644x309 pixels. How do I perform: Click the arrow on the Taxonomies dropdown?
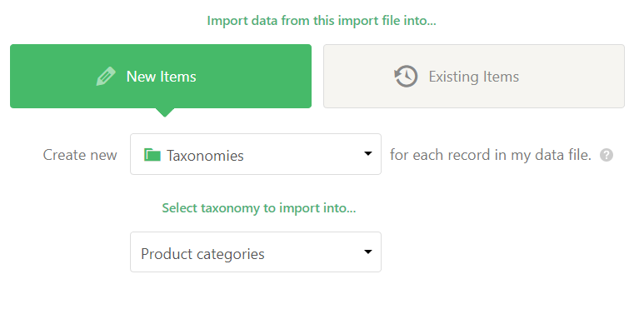point(368,153)
